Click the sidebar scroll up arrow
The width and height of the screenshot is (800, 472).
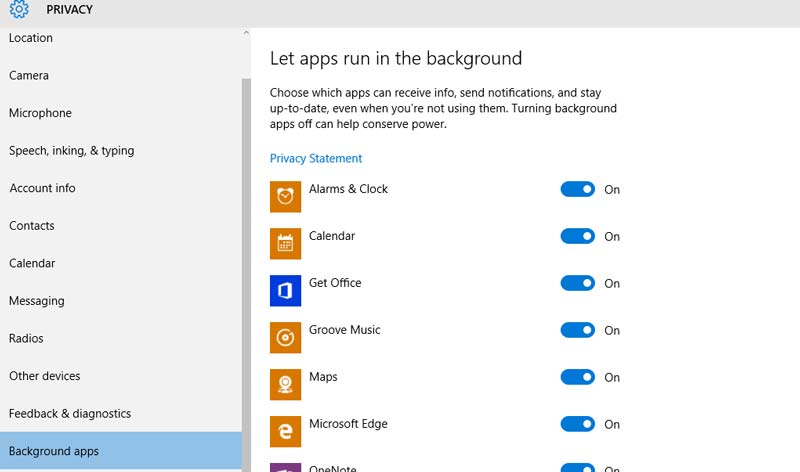[x=246, y=33]
